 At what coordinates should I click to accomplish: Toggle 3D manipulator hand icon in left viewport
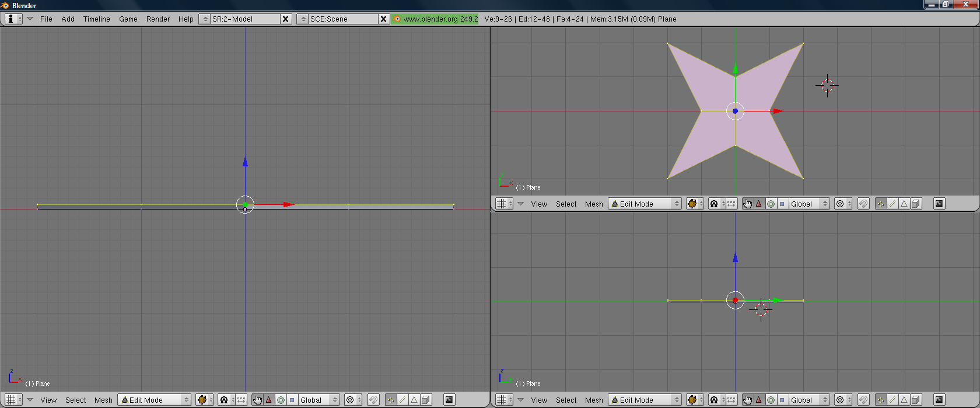point(257,400)
